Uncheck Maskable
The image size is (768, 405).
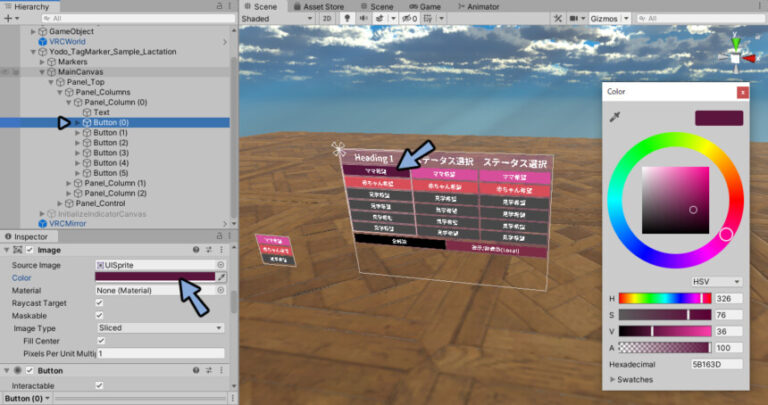click(x=99, y=315)
